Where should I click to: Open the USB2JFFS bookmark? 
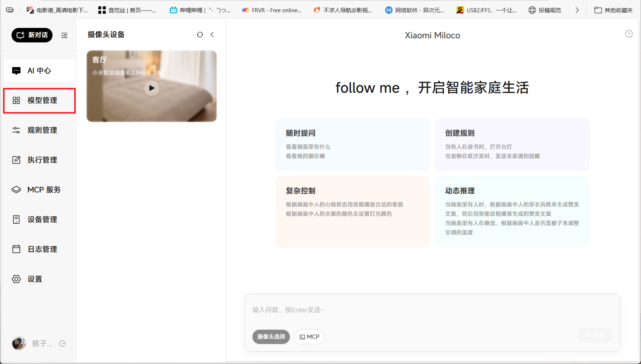(487, 10)
